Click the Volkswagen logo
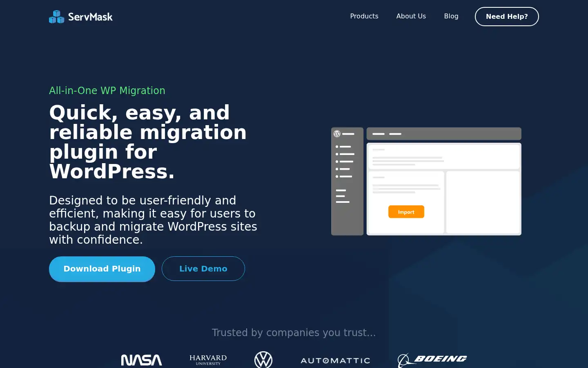The width and height of the screenshot is (588, 368). coord(263,360)
